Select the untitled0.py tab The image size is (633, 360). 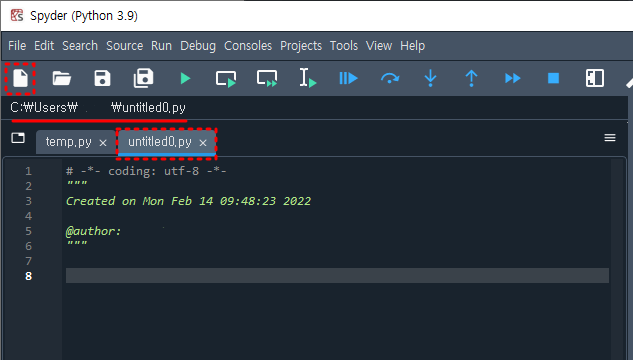click(159, 142)
